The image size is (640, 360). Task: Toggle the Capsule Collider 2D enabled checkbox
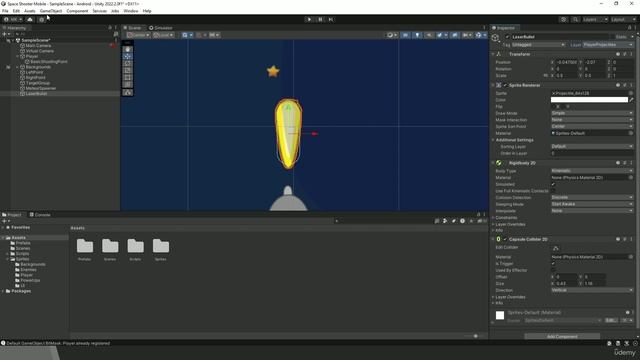tap(505, 239)
